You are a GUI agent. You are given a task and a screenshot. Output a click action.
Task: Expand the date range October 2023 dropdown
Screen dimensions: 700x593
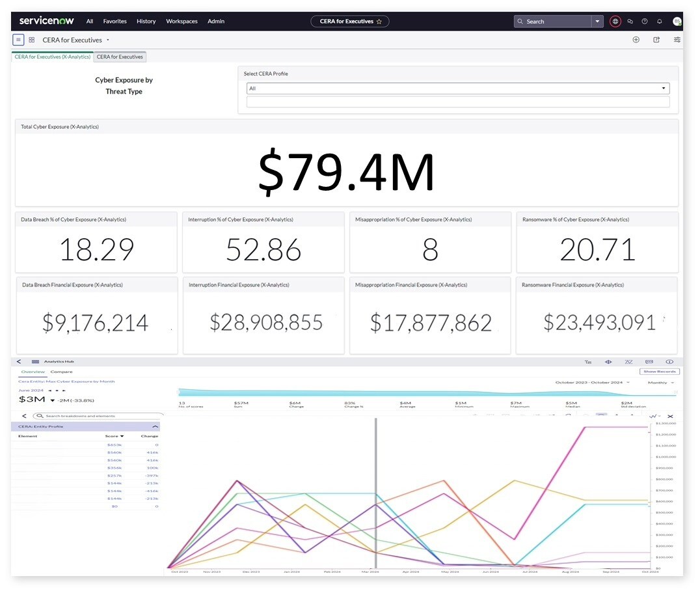coord(592,382)
